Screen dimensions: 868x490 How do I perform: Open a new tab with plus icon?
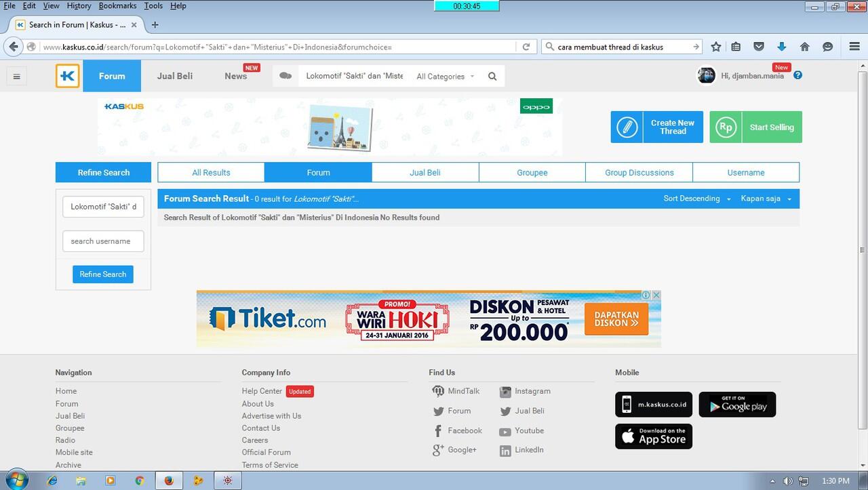155,24
